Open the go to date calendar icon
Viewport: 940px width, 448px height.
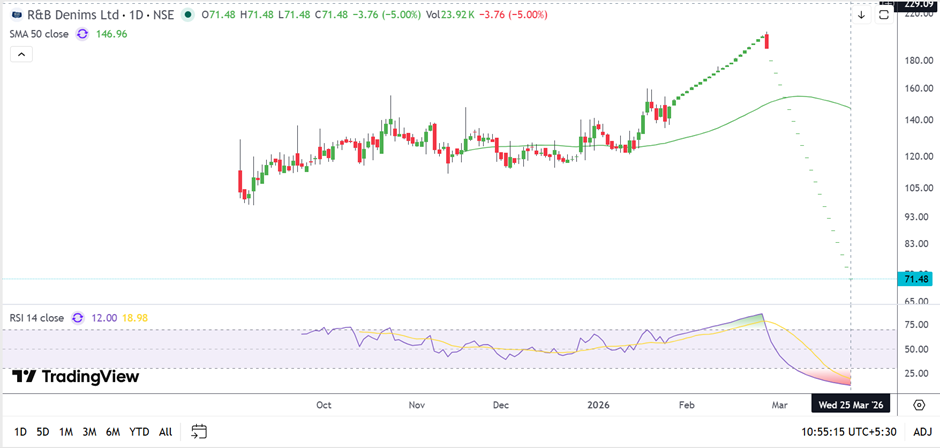199,432
